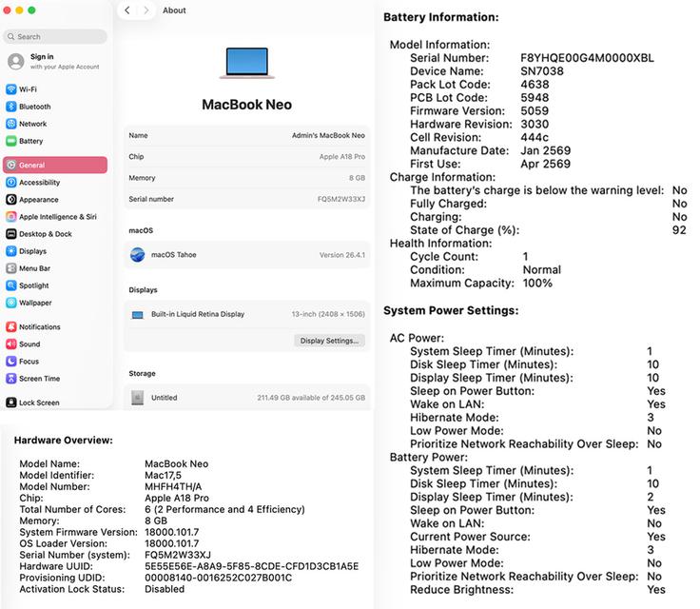This screenshot has width=700, height=609.
Task: Open the Wi-Fi settings icon
Action: click(11, 89)
